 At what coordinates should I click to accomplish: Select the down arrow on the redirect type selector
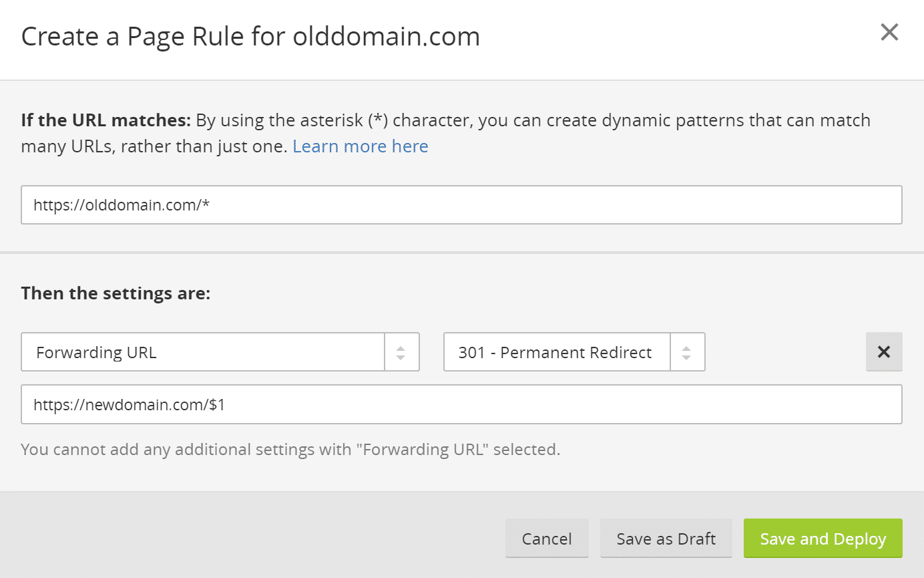point(688,355)
